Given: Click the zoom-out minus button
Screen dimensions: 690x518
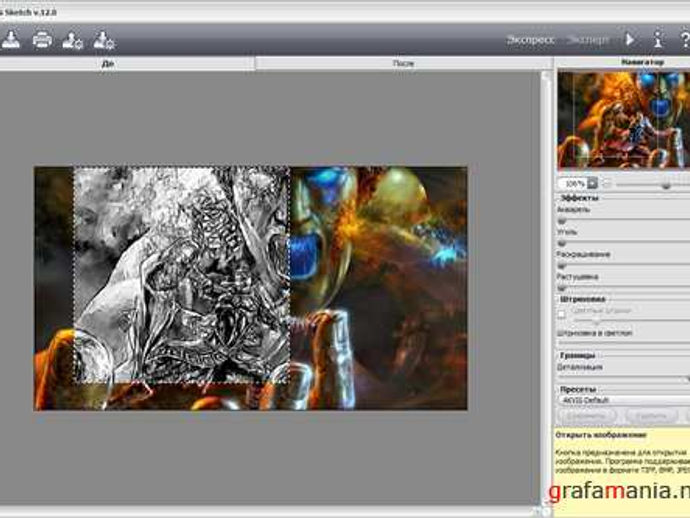Looking at the screenshot, I should (x=607, y=184).
